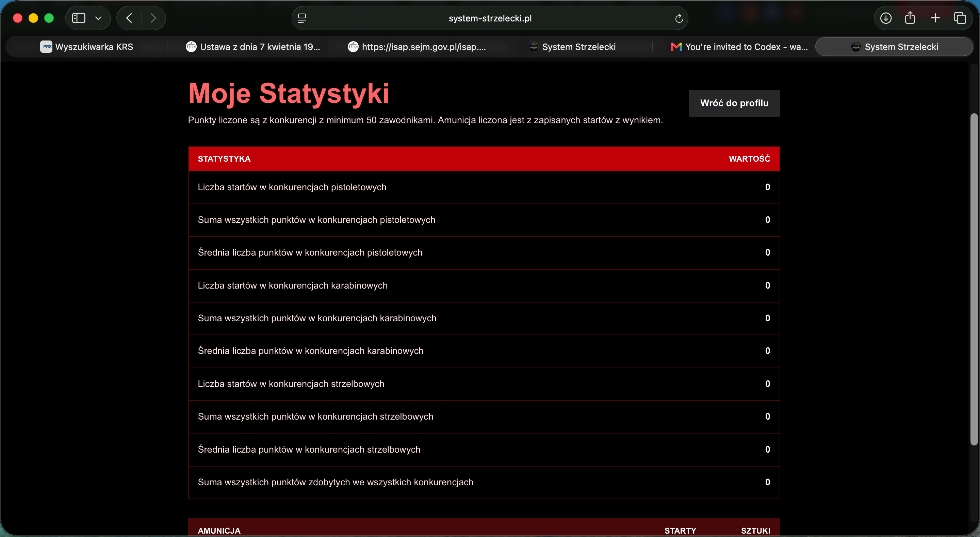The image size is (980, 537).
Task: Select row Liczba startów w konkurencjach karabinowych
Action: [x=484, y=286]
